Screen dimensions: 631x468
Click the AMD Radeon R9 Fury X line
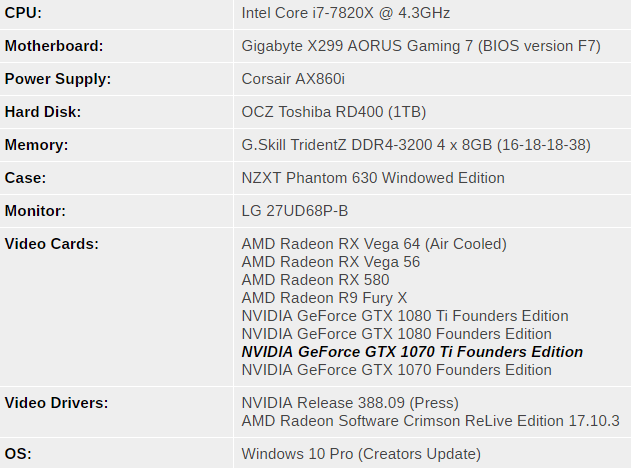(324, 298)
